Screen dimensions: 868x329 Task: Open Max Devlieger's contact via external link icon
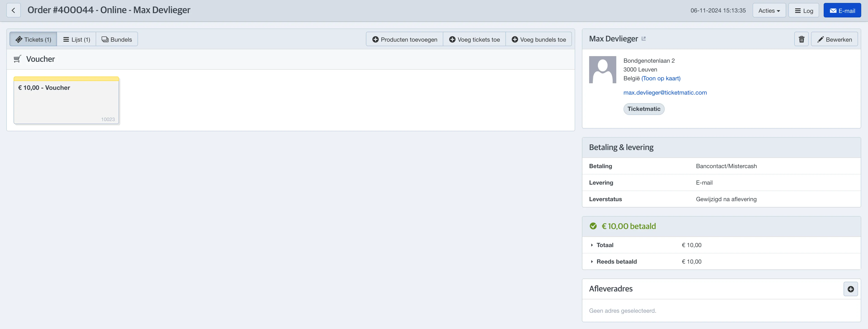click(644, 39)
